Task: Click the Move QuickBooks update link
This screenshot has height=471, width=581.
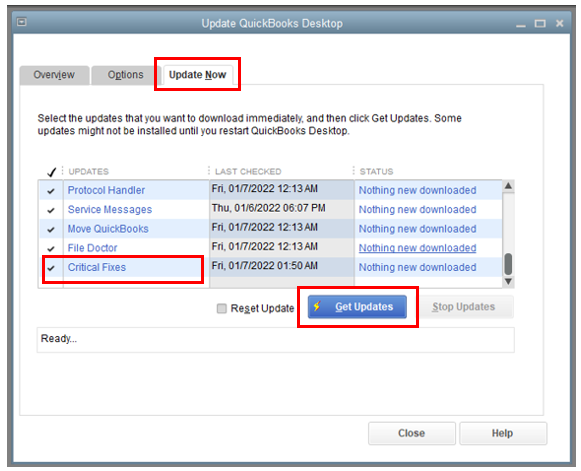Action: [x=108, y=229]
